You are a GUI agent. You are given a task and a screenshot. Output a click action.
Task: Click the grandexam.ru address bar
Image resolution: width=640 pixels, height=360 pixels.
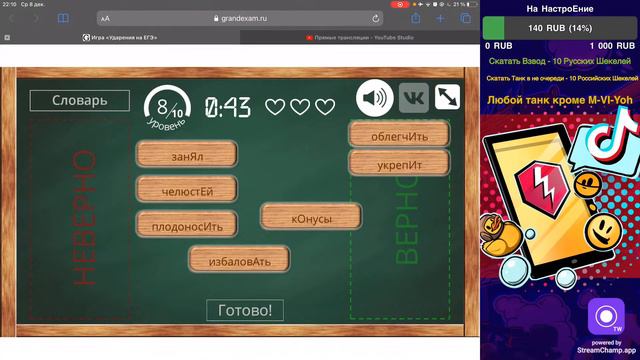(x=240, y=18)
